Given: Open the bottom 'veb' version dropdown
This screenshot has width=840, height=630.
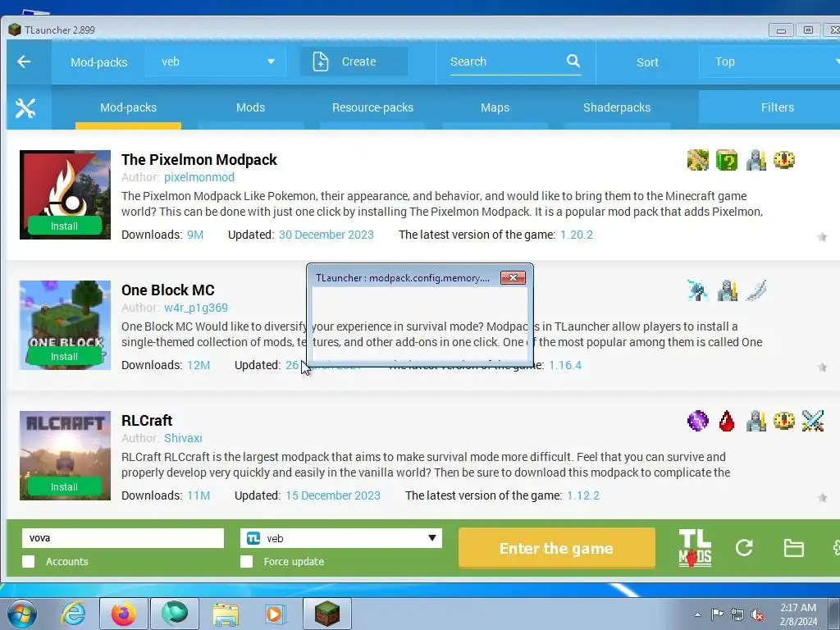Looking at the screenshot, I should [341, 538].
